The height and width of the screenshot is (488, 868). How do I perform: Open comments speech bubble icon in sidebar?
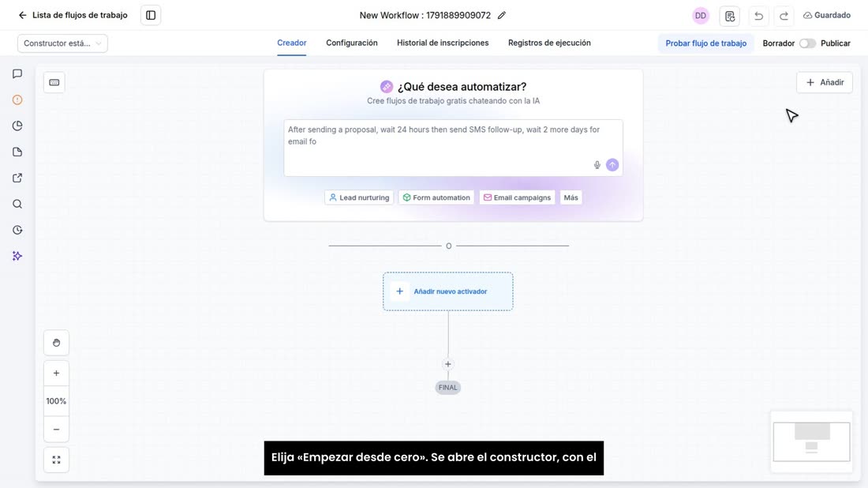(x=17, y=73)
